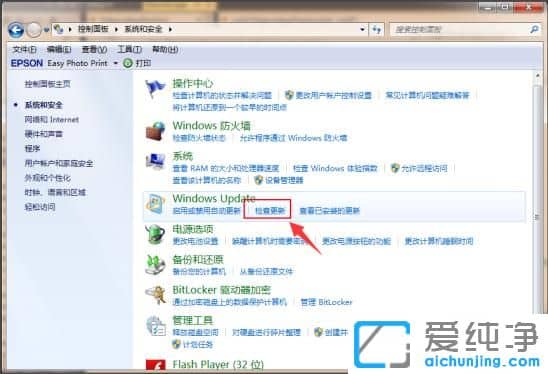Screen dimensions: 548x374
Task: Click 常见计算机问题疑难解答 link
Action: [427, 95]
